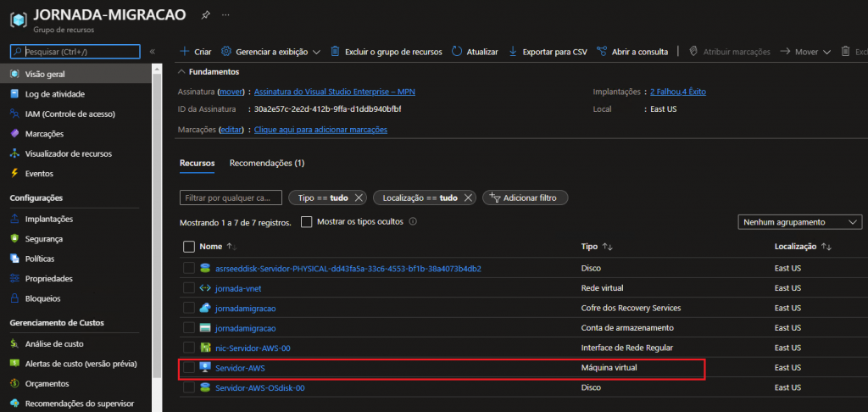The width and height of the screenshot is (868, 412).
Task: Click the trash icon for Excluir o grupo de recursos
Action: pos(335,52)
